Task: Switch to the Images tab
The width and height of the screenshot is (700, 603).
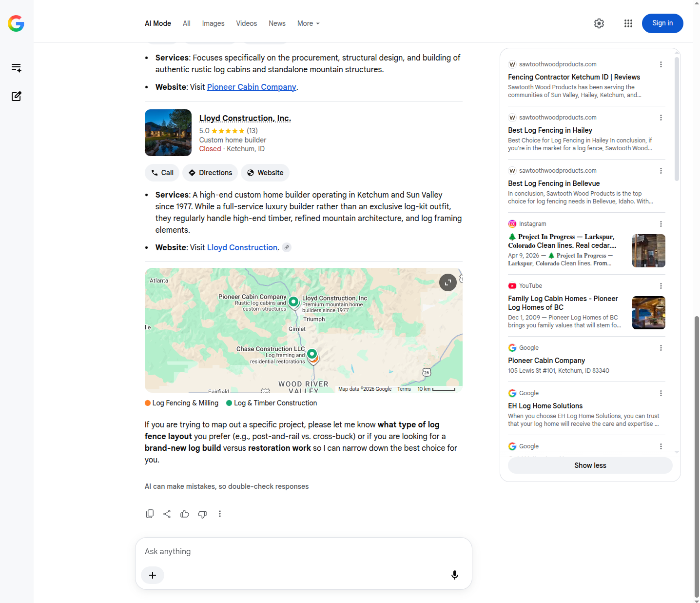Action: point(214,23)
